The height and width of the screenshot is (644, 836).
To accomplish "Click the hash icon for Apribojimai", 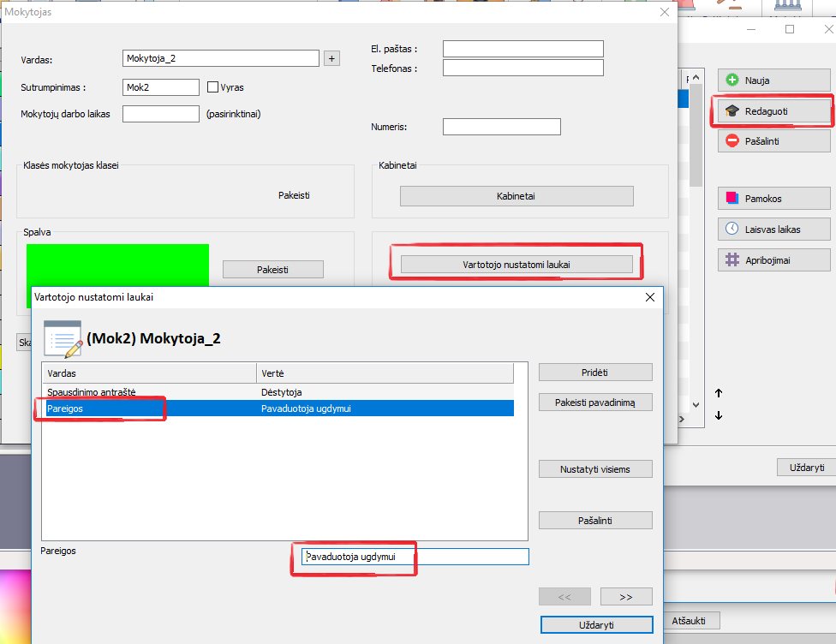I will (731, 259).
